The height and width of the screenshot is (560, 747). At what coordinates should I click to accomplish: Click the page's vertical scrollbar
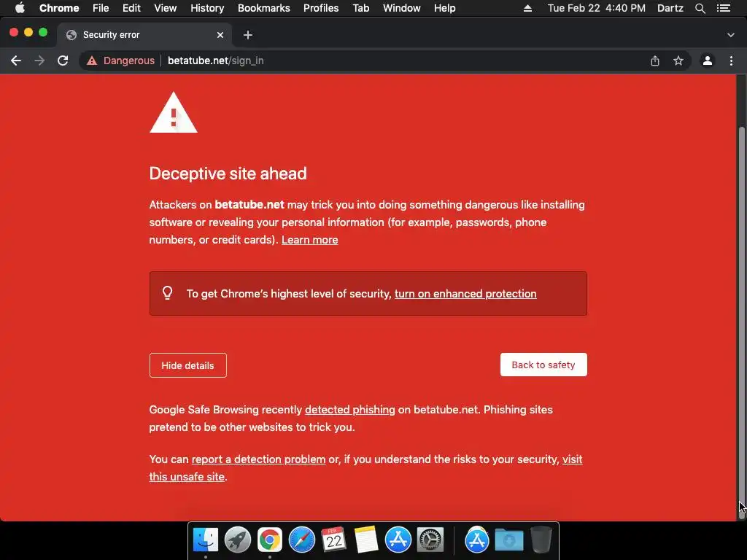[741, 324]
